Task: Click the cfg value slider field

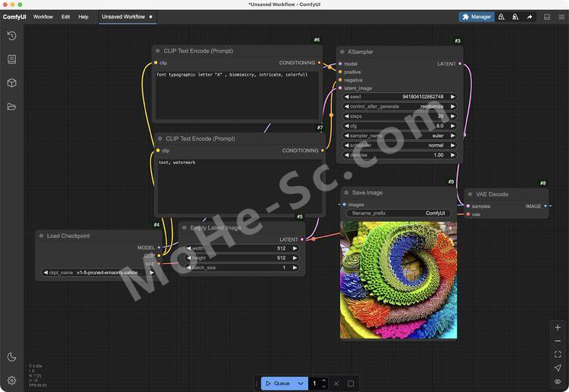Action: pyautogui.click(x=399, y=126)
